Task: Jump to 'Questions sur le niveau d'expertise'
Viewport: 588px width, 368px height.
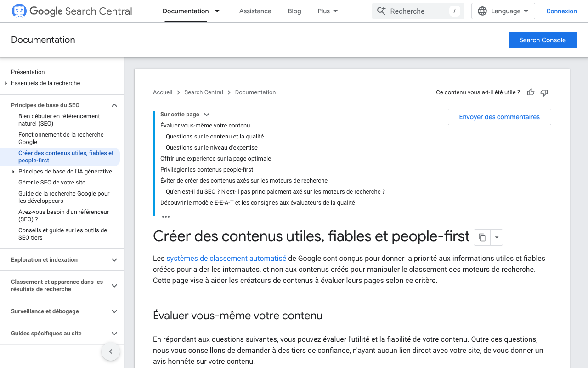Action: point(212,148)
